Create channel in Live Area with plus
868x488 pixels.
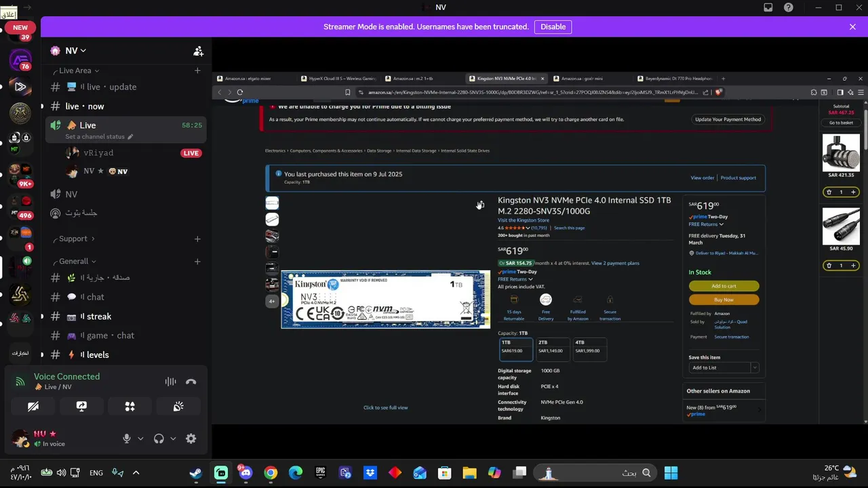point(197,70)
